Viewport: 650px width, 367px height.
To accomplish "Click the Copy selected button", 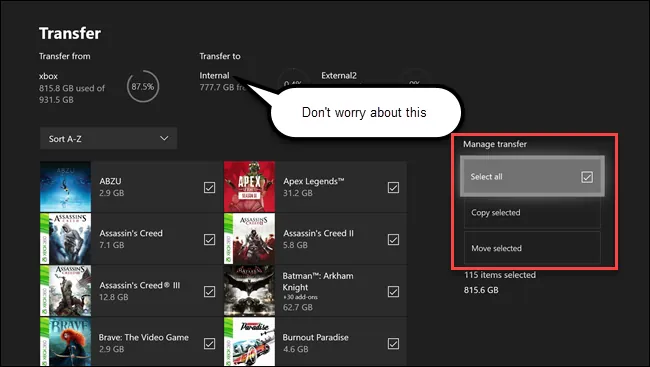I will tap(532, 213).
